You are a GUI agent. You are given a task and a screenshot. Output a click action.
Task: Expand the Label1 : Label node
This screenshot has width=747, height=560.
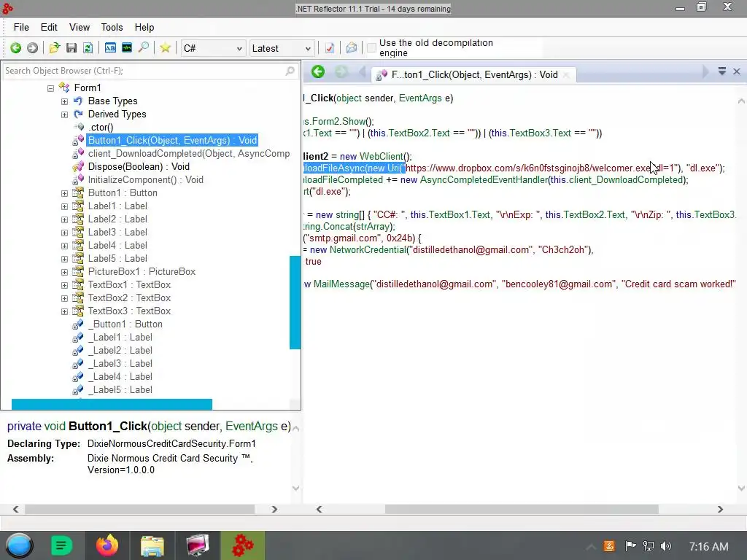click(x=64, y=206)
